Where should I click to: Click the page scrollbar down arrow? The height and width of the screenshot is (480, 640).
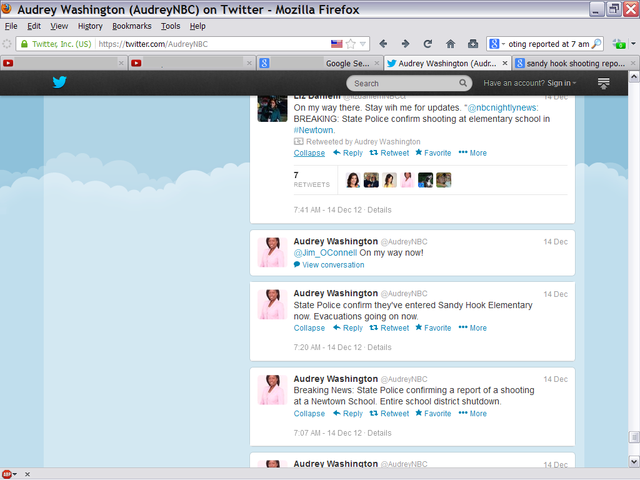pos(634,462)
